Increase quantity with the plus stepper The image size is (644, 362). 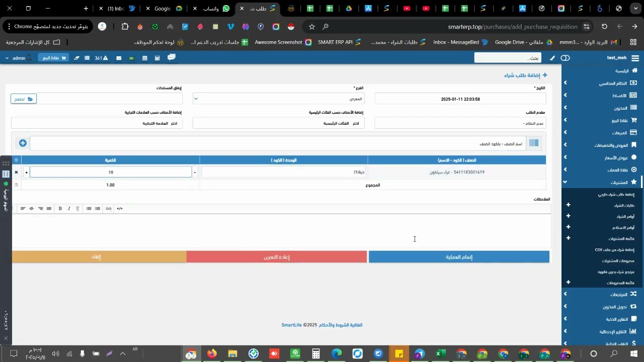pyautogui.click(x=26, y=172)
